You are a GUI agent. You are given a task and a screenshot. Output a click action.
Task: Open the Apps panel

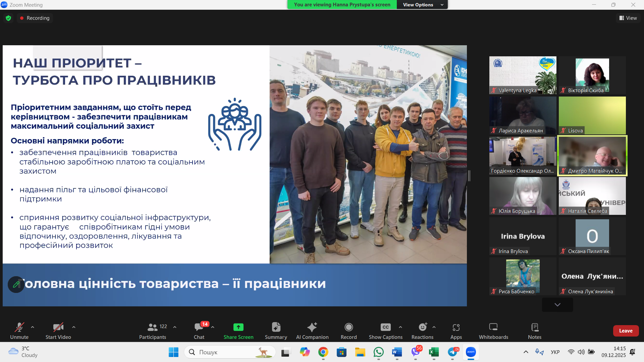tap(456, 331)
